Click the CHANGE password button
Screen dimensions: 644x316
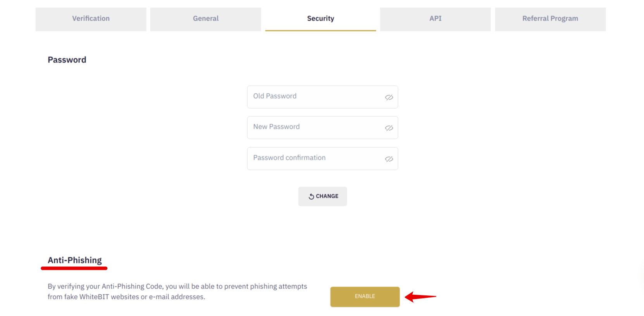pos(322,196)
